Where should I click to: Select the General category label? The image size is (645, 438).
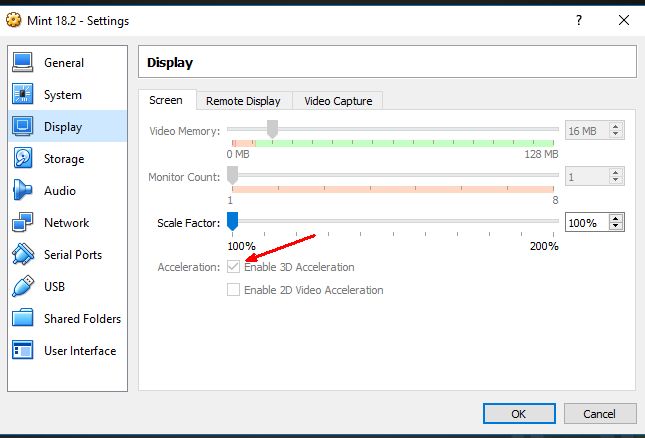pos(64,63)
